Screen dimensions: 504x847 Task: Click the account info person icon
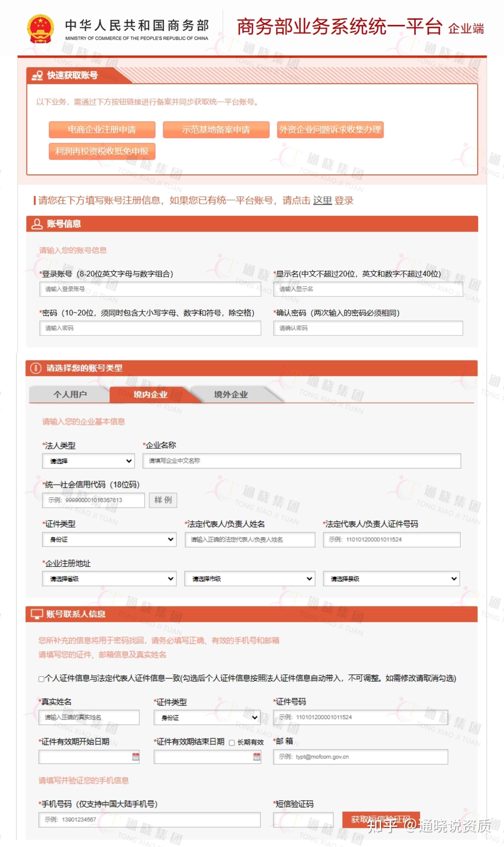click(x=37, y=224)
